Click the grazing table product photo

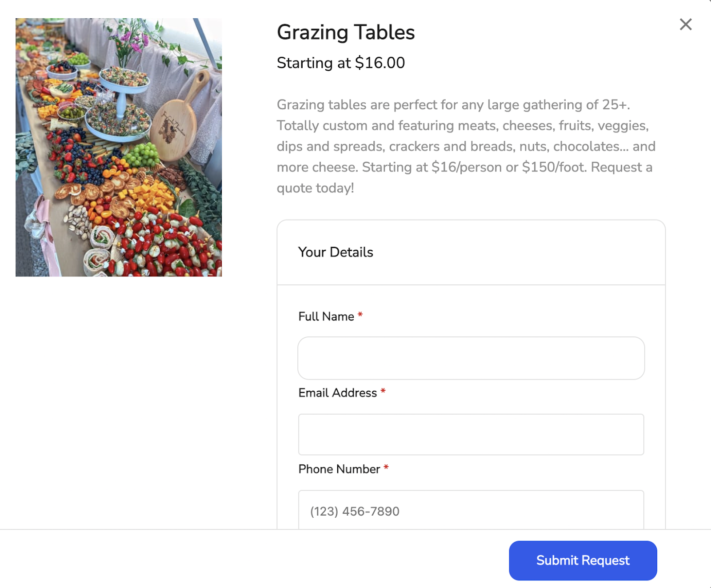click(119, 147)
